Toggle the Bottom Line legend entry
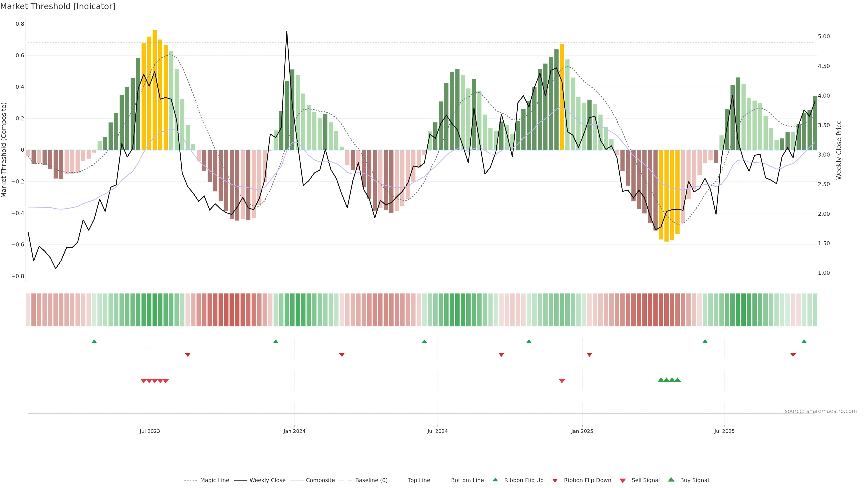 pyautogui.click(x=467, y=480)
